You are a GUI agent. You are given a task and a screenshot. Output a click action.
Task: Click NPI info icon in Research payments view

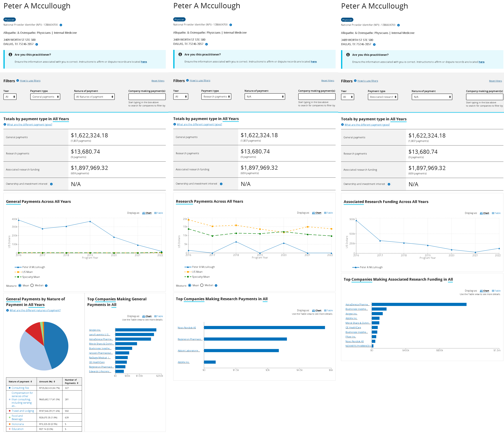coord(231,25)
